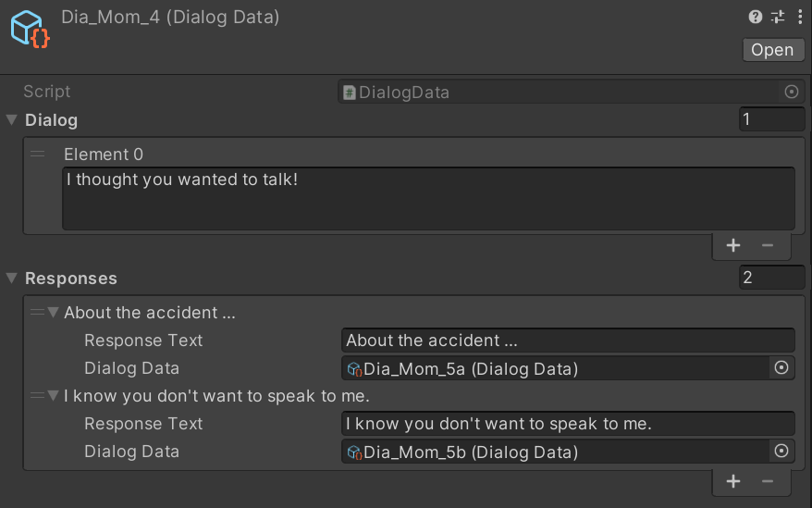The height and width of the screenshot is (508, 812).
Task: Remove selected response with minus button
Action: click(768, 481)
